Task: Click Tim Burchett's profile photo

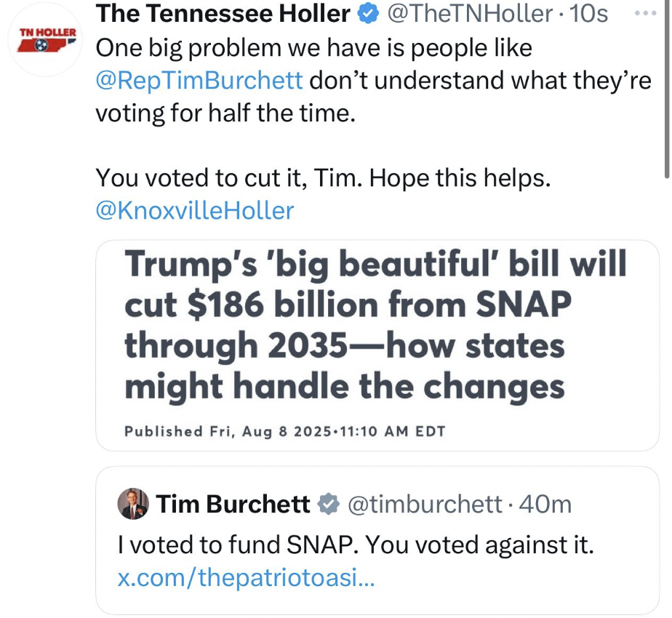Action: (133, 504)
